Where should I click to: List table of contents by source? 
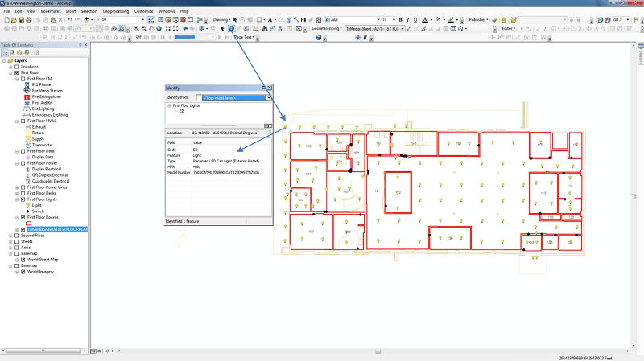pyautogui.click(x=12, y=52)
